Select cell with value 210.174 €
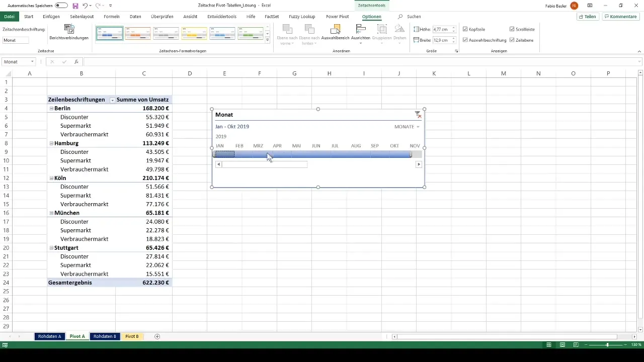644x362 pixels. [144, 178]
